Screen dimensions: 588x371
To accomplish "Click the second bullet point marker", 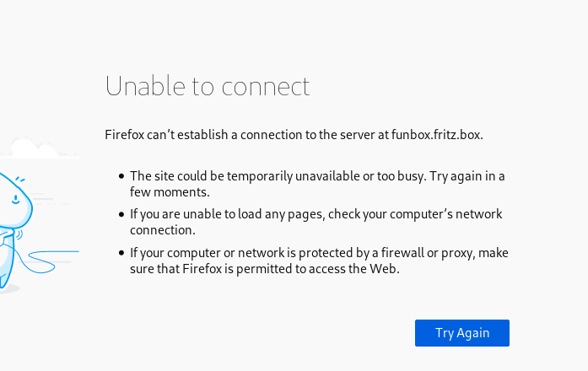I will (121, 214).
